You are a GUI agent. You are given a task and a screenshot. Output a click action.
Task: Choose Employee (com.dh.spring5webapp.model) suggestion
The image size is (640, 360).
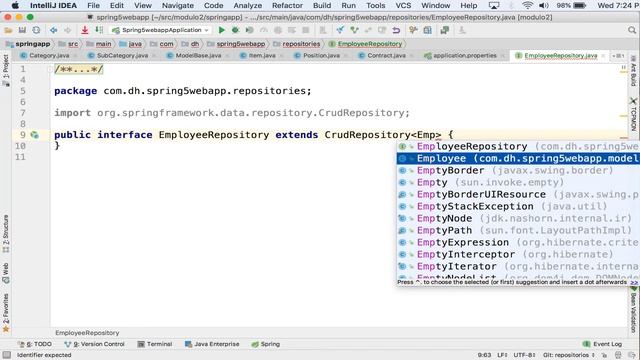[x=518, y=158]
